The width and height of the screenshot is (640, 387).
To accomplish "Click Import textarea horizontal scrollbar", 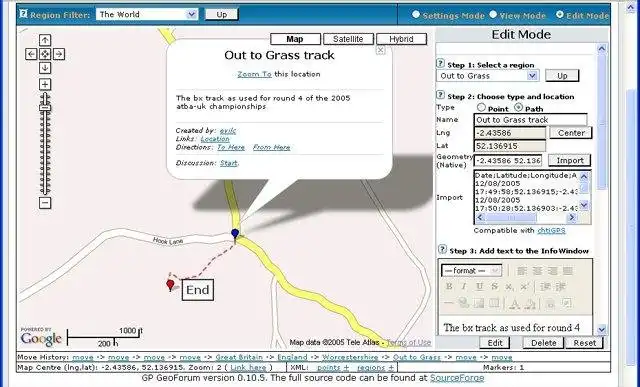I will [x=526, y=218].
